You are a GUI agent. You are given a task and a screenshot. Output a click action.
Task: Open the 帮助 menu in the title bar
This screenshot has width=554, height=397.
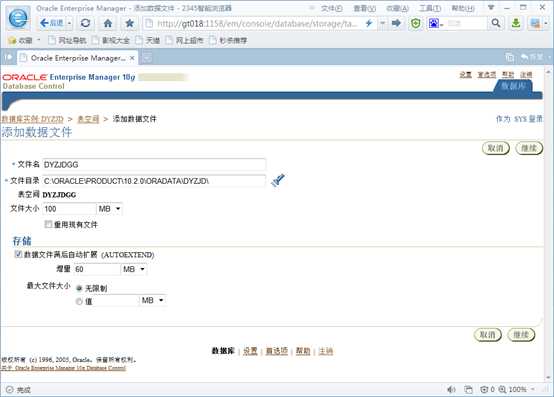click(463, 8)
